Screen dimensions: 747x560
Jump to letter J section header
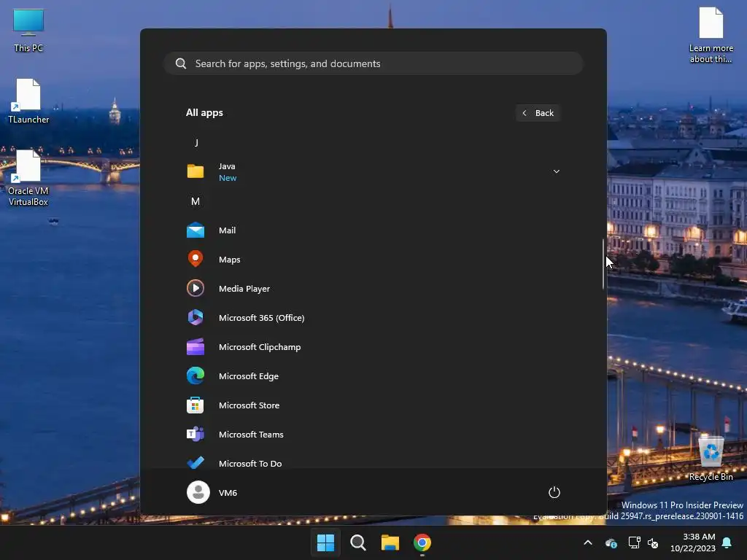point(196,142)
